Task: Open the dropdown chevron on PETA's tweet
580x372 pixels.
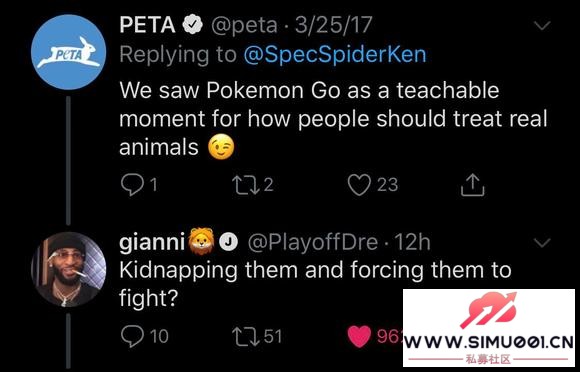Action: tap(542, 25)
